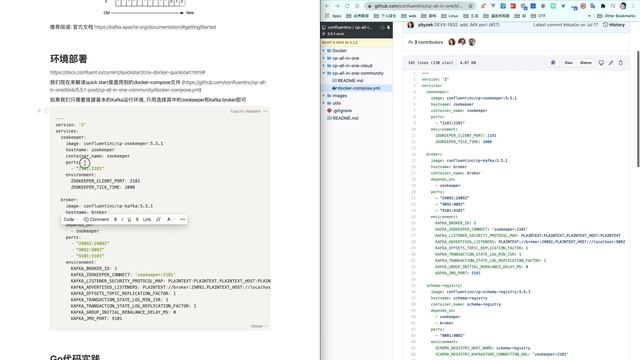The image size is (640, 360).
Task: Go forward in the Chrome browser
Action: click(337, 6)
